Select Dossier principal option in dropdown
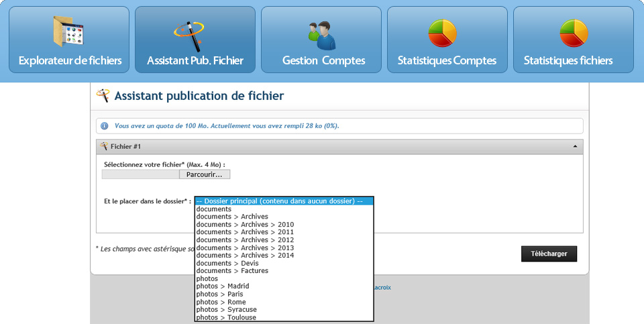This screenshot has width=644, height=324. tap(283, 201)
